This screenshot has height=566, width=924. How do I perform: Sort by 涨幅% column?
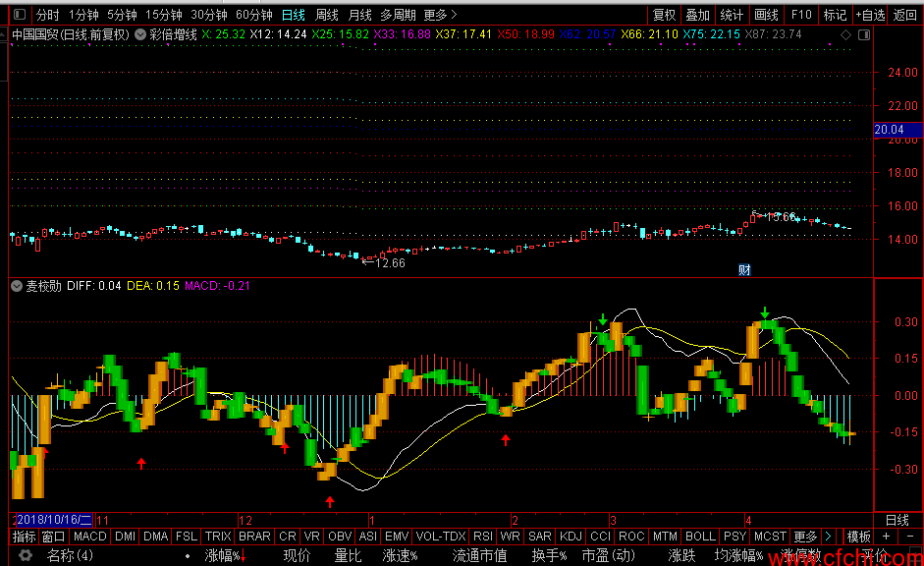[225, 555]
